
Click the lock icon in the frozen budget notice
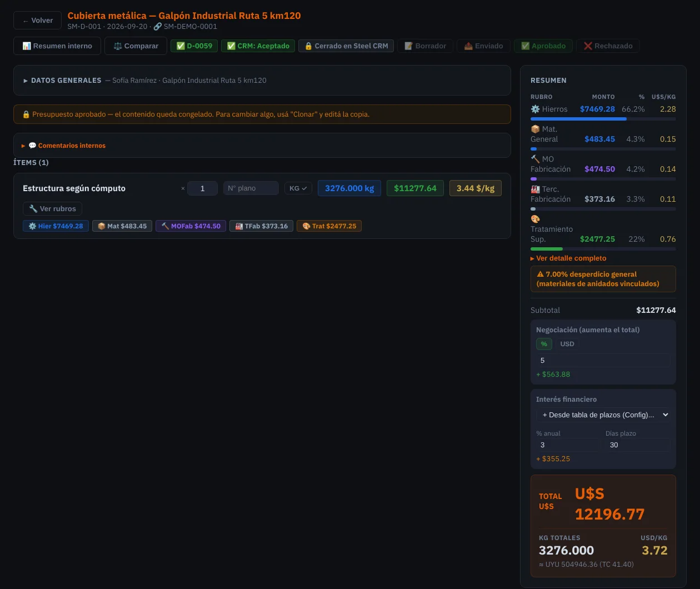click(26, 114)
